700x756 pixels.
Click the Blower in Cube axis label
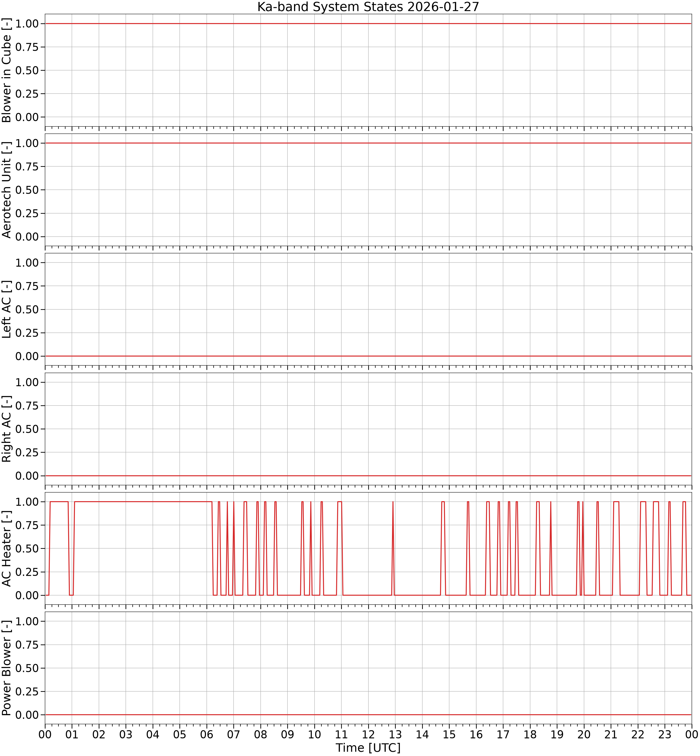tap(7, 70)
